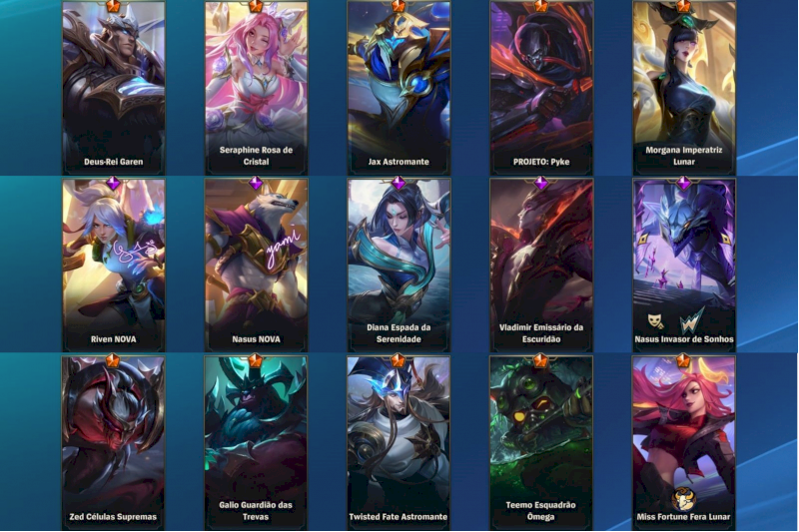This screenshot has height=532, width=799.
Task: Open the Jax Astromante skin card
Action: pyautogui.click(x=399, y=88)
